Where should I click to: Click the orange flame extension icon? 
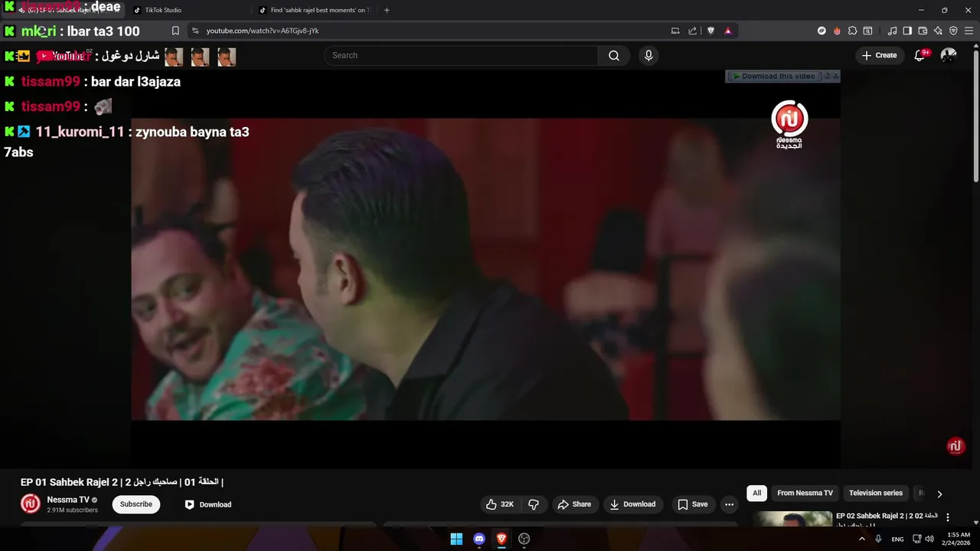coord(837,31)
